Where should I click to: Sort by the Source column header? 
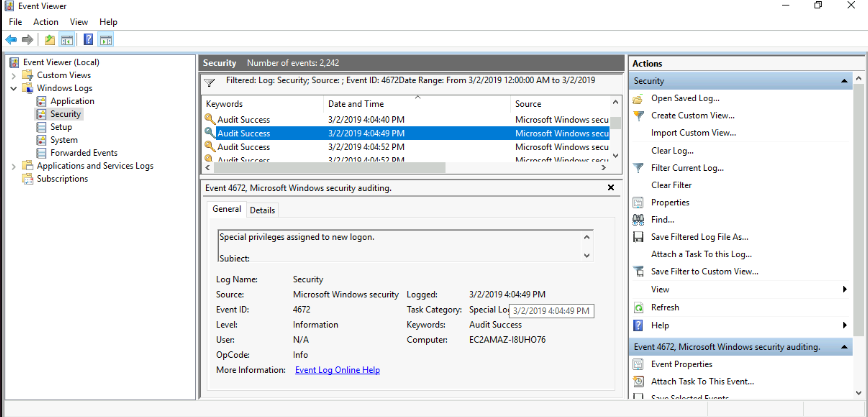click(x=560, y=104)
